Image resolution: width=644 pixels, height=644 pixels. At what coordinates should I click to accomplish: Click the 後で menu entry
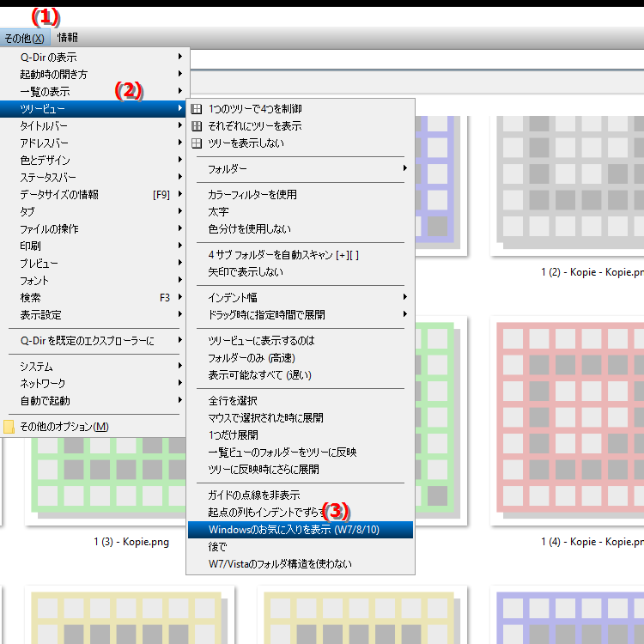click(x=301, y=547)
